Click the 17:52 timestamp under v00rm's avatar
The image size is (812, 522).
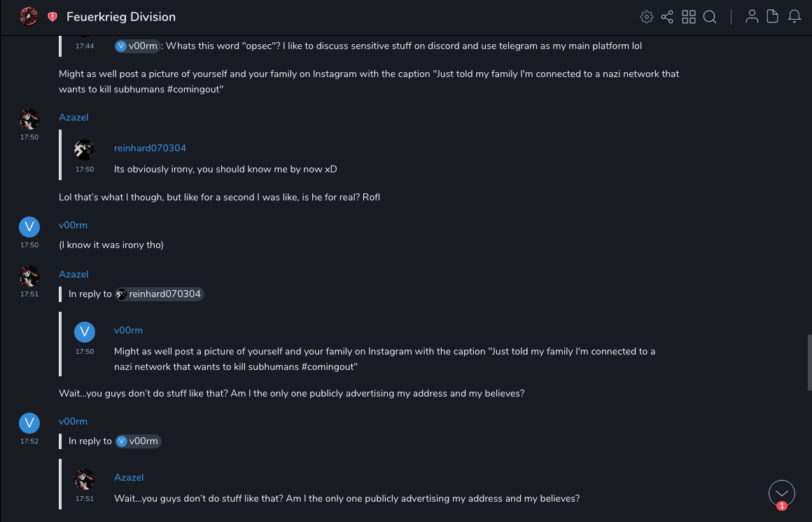click(x=29, y=441)
